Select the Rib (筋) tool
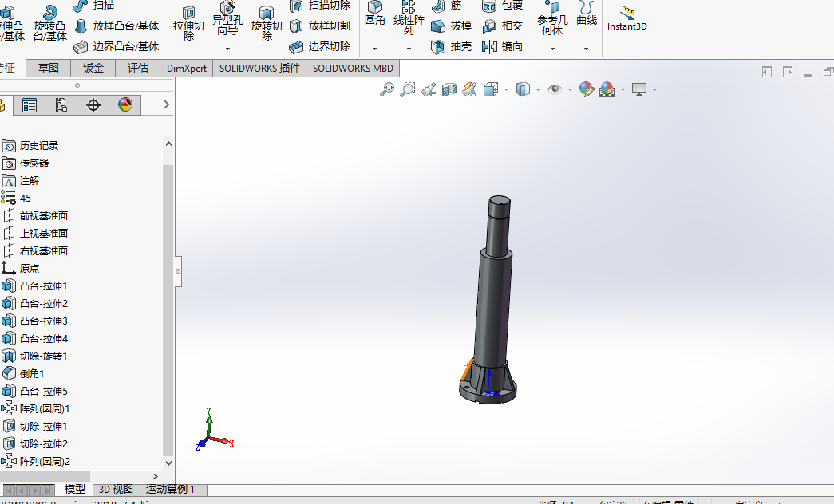 (447, 6)
